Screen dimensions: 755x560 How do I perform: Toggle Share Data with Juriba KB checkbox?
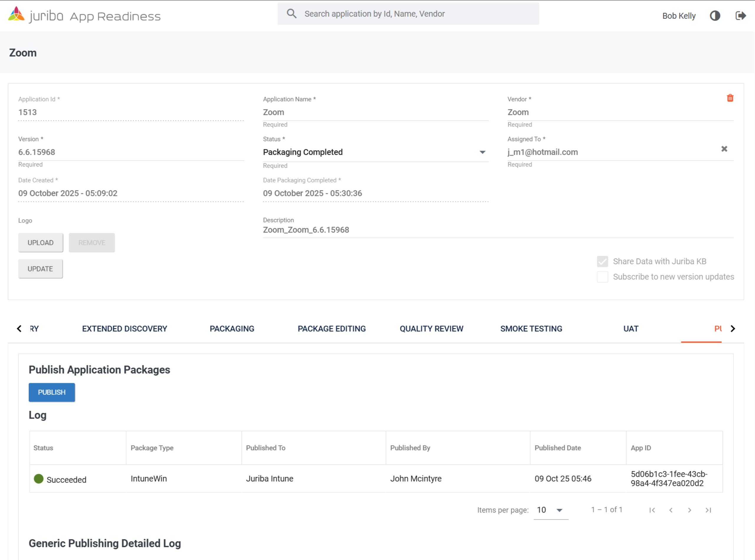click(x=602, y=261)
